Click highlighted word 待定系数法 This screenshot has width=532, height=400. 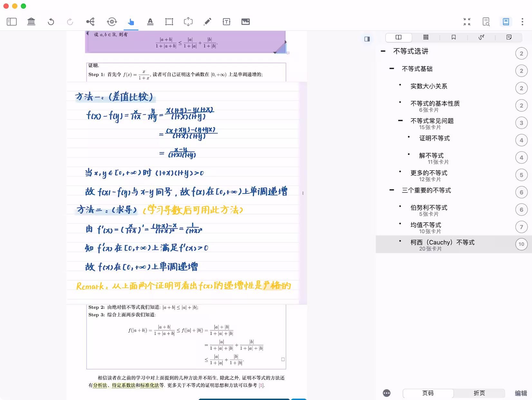click(124, 385)
